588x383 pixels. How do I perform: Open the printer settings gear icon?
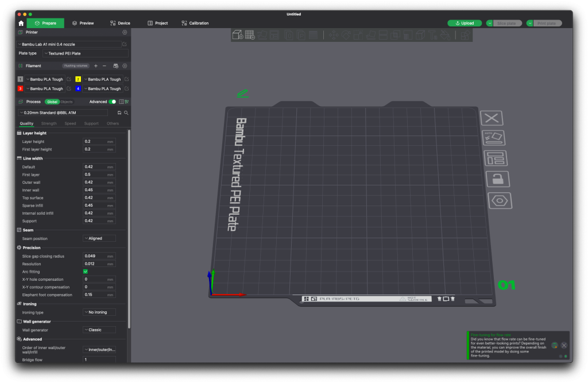pyautogui.click(x=124, y=33)
